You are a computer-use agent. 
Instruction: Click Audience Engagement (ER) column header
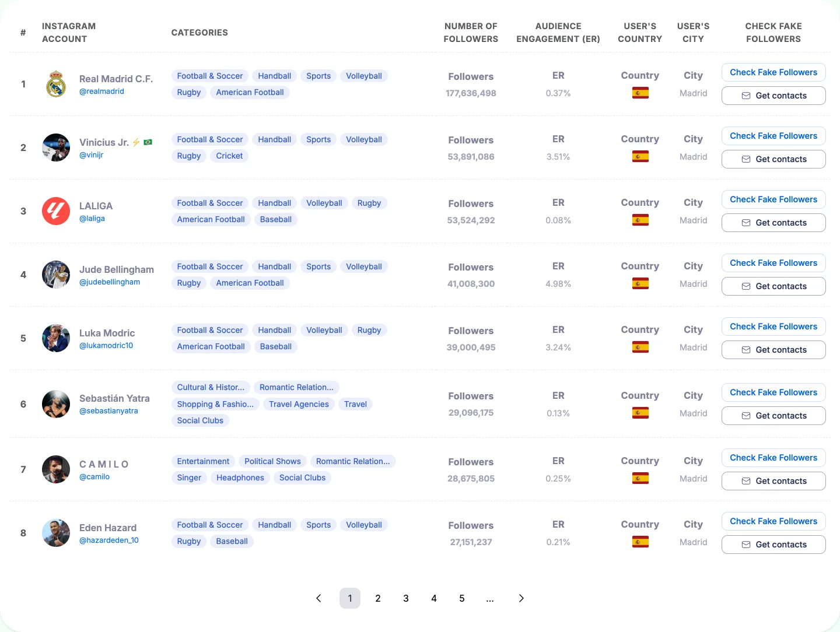pyautogui.click(x=558, y=33)
